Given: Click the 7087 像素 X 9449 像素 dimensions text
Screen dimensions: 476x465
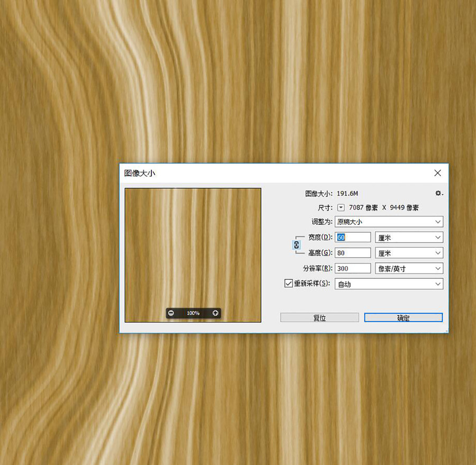Looking at the screenshot, I should click(x=384, y=208).
